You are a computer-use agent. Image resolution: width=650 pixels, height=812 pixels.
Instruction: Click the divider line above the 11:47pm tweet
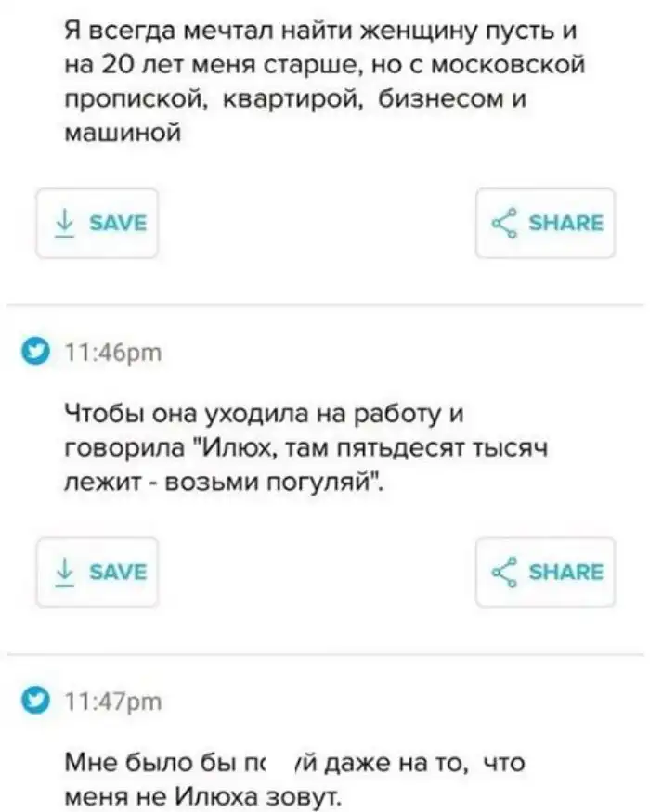325,654
